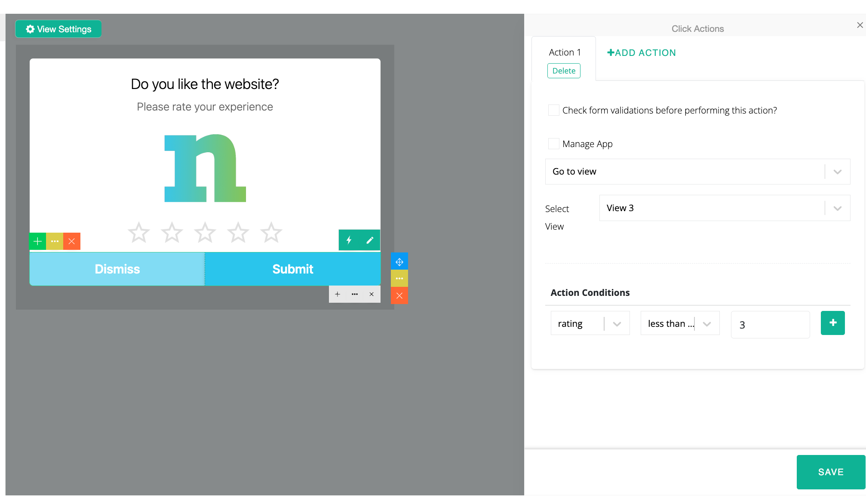Open the rating condition field dropdown

[590, 323]
